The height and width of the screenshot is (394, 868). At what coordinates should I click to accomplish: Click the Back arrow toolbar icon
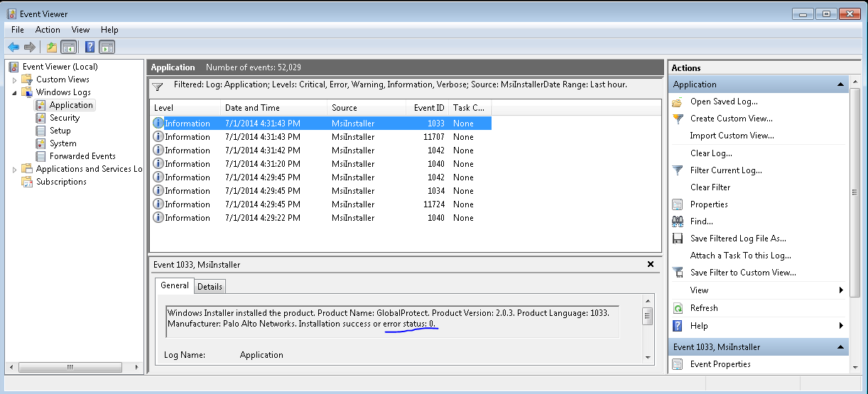(x=13, y=48)
